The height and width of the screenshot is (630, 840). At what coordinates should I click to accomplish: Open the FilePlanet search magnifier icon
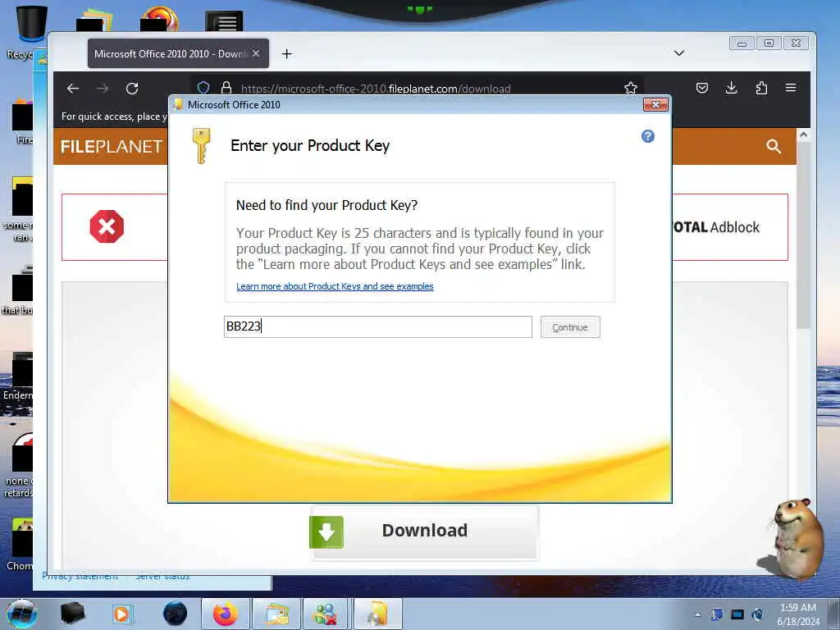coord(773,146)
